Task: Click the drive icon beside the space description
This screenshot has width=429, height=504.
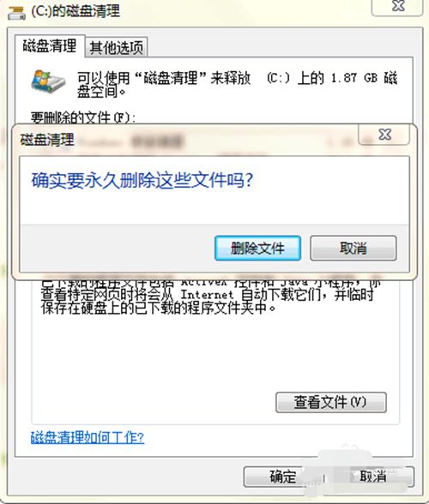Action: click(x=48, y=81)
